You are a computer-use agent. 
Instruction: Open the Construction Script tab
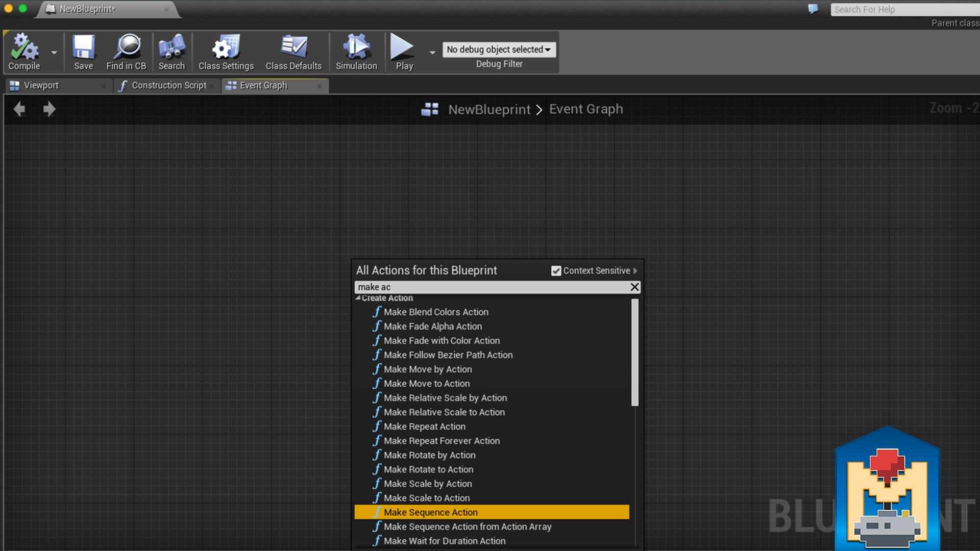(167, 85)
